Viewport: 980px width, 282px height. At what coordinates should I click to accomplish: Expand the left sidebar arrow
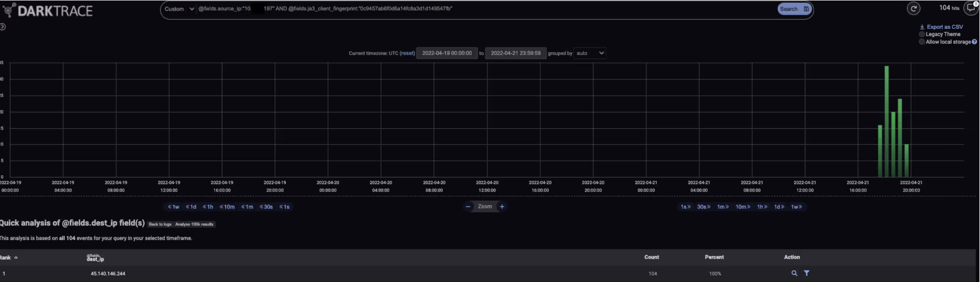point(3,27)
